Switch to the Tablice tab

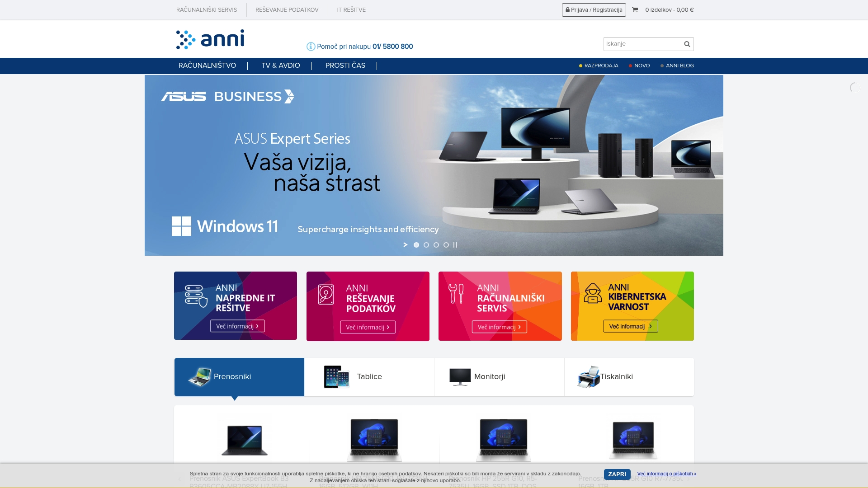pyautogui.click(x=369, y=376)
